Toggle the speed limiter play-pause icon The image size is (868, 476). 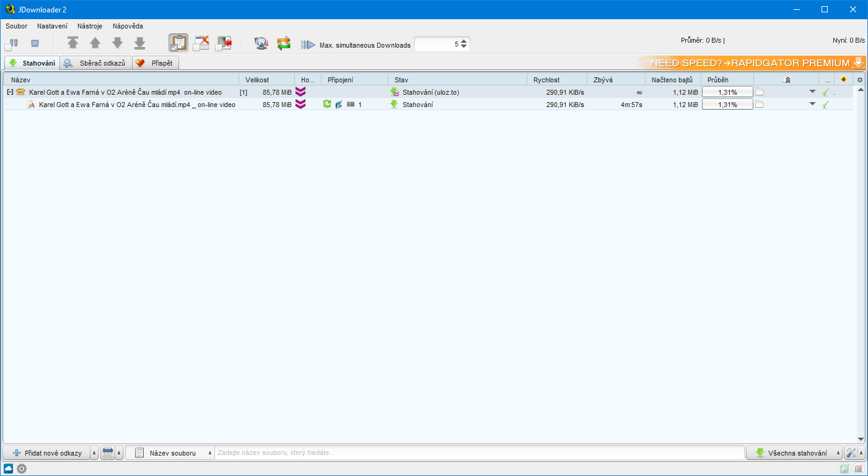click(x=308, y=45)
